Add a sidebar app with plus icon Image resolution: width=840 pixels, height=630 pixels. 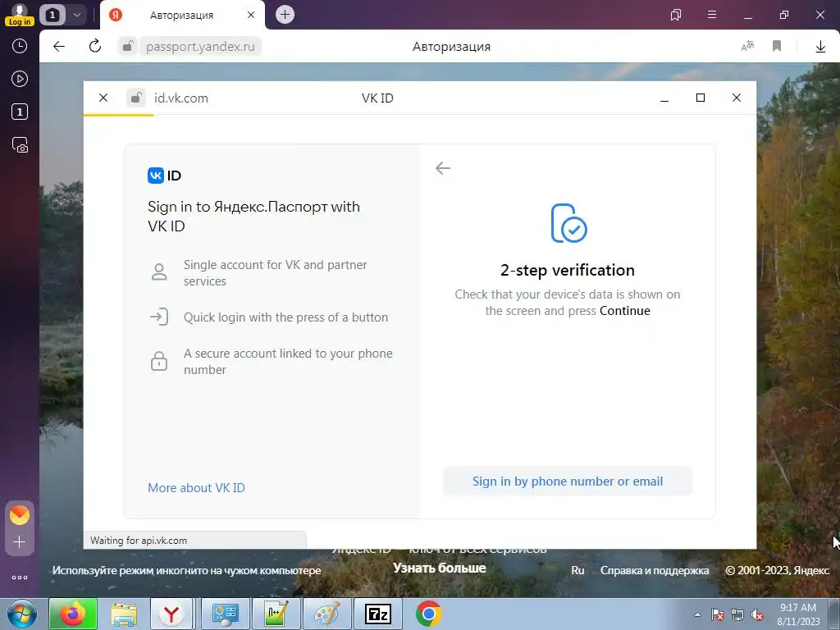click(x=20, y=542)
